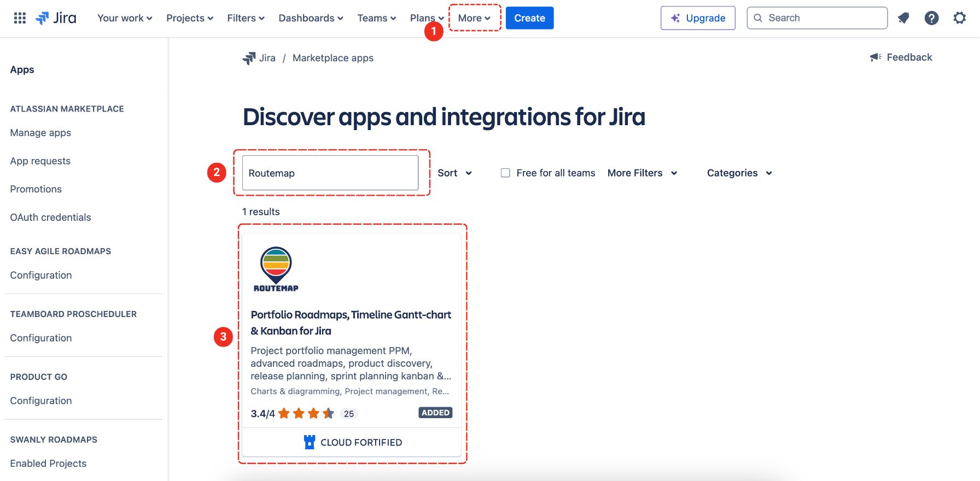Click the Upgrade button

[698, 18]
